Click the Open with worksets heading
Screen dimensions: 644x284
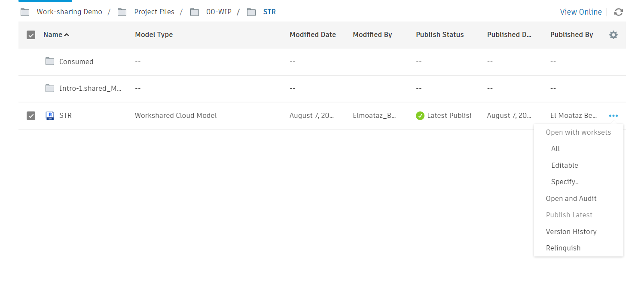[578, 132]
